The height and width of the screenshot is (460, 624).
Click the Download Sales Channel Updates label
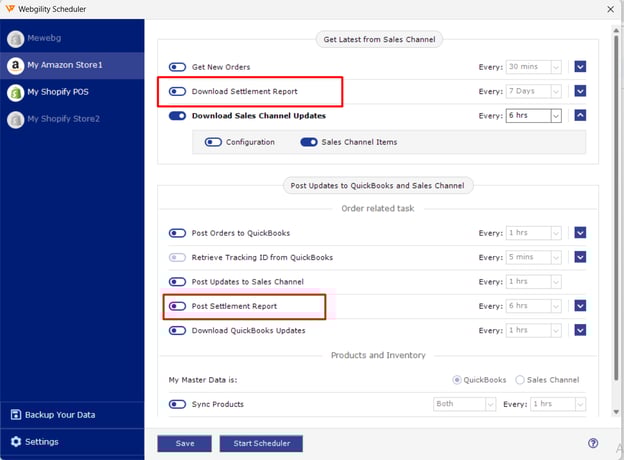(259, 116)
